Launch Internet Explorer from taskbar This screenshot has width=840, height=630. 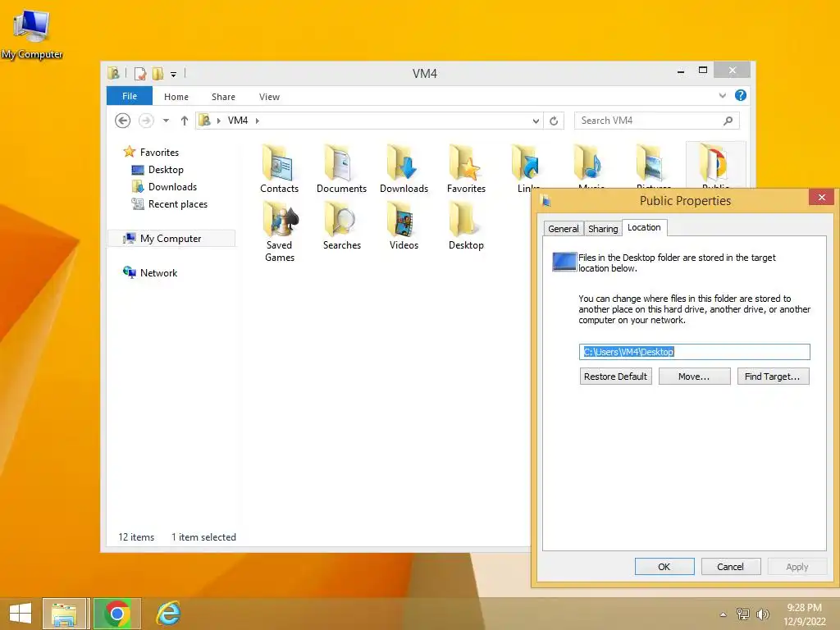tap(168, 614)
